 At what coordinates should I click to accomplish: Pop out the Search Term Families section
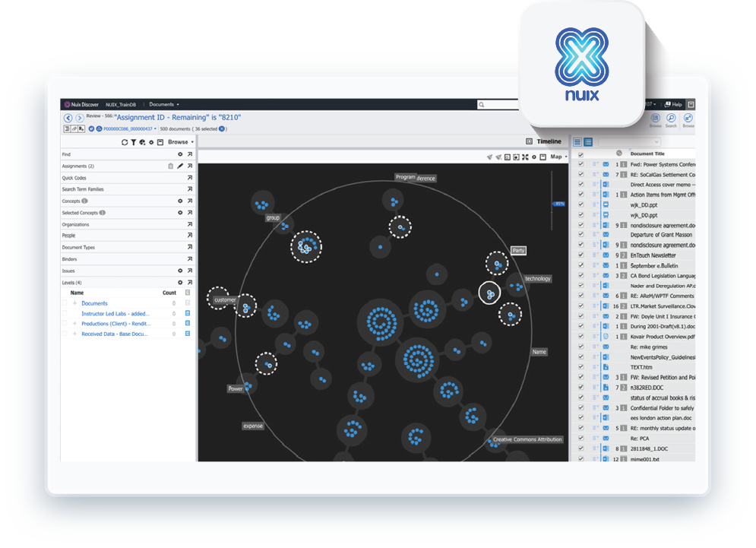click(x=190, y=189)
